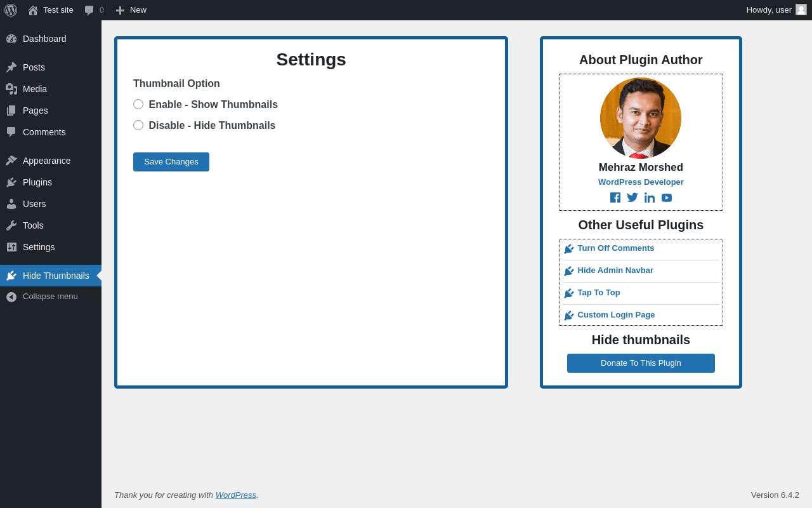
Task: Select Disable - Hide Thumbnails radio
Action: 138,125
